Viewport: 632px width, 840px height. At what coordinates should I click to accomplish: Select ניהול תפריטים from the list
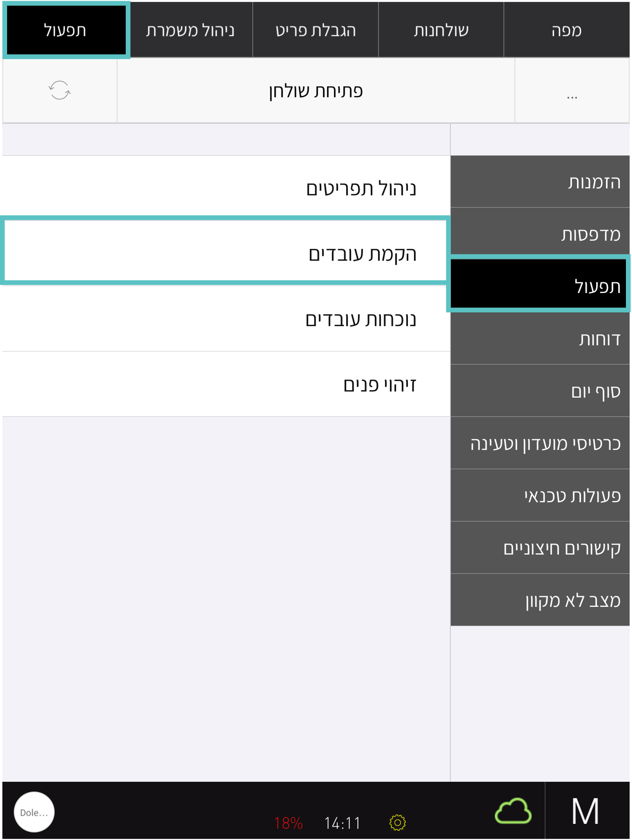tap(226, 188)
